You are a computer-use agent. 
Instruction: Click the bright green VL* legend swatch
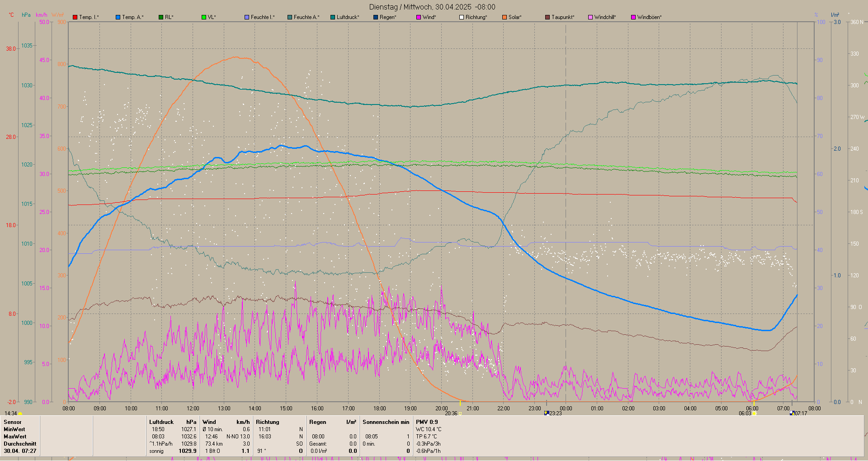(x=204, y=17)
